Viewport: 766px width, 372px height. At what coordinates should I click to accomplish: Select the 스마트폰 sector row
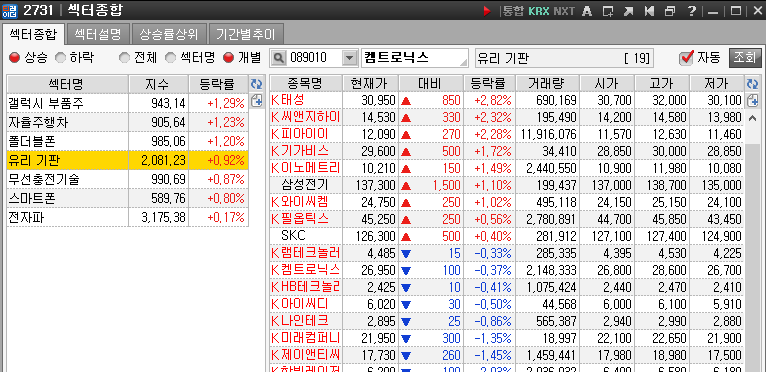click(128, 198)
